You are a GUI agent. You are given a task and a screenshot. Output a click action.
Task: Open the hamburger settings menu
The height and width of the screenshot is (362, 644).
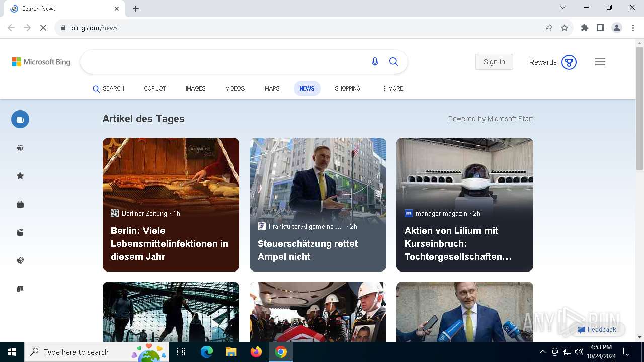tap(600, 62)
